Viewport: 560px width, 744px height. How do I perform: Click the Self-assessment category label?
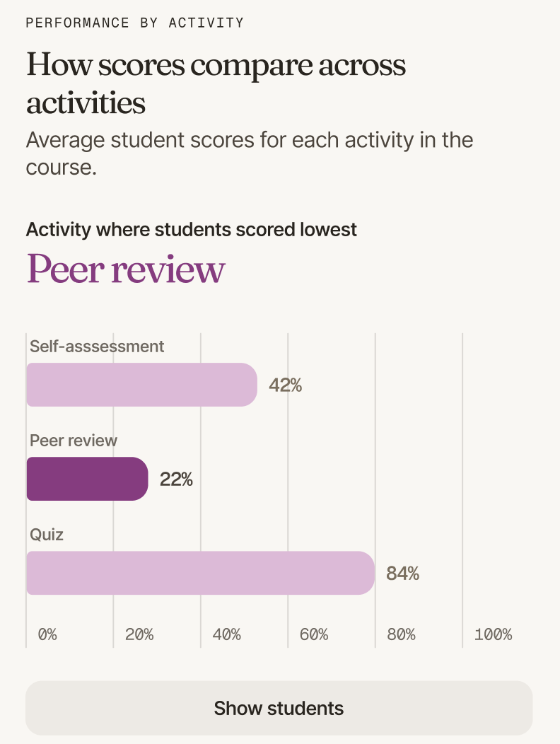click(x=97, y=347)
